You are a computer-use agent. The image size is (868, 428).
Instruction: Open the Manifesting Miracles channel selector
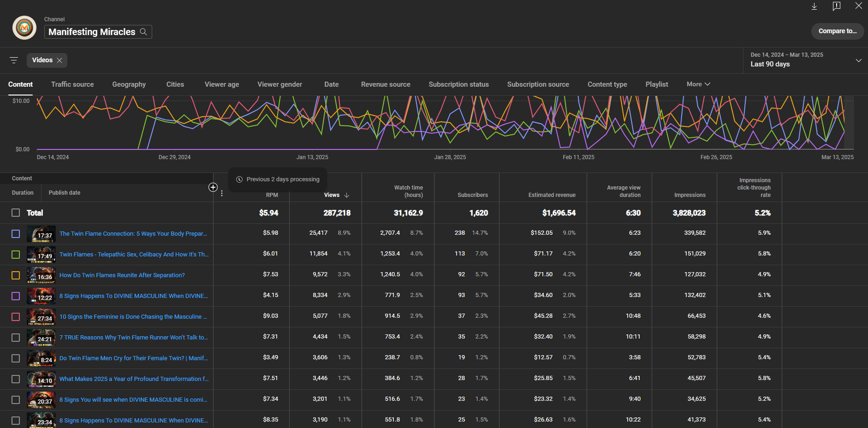98,32
